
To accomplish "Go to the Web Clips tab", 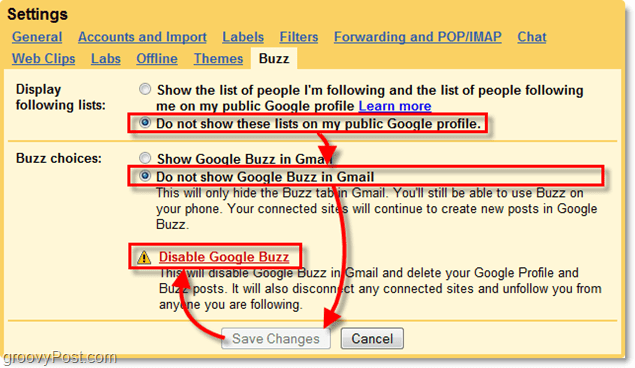I will 43,59.
